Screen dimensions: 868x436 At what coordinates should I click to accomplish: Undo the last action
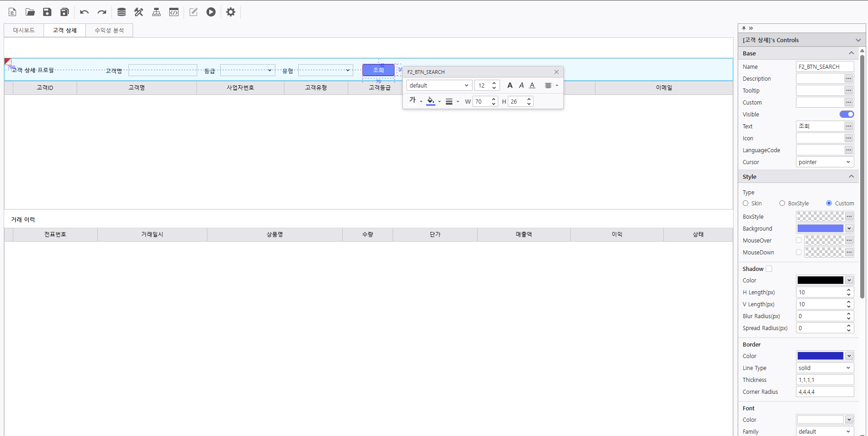(x=84, y=12)
